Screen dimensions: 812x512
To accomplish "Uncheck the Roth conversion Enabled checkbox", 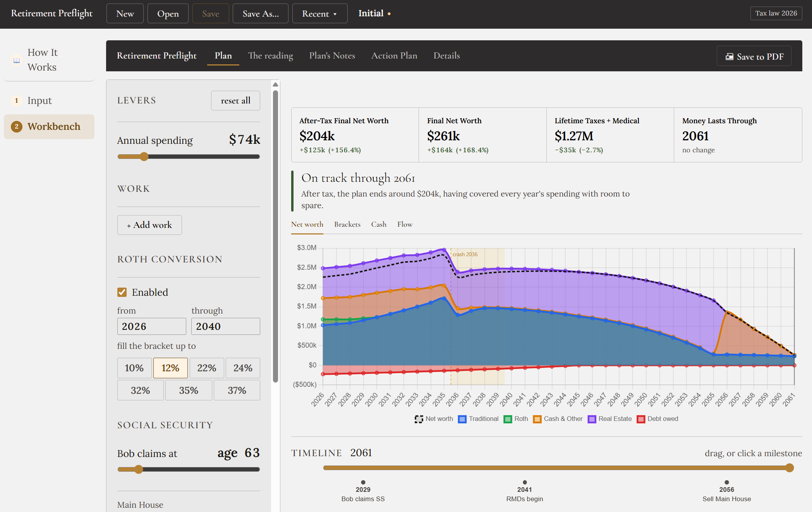I will (122, 292).
